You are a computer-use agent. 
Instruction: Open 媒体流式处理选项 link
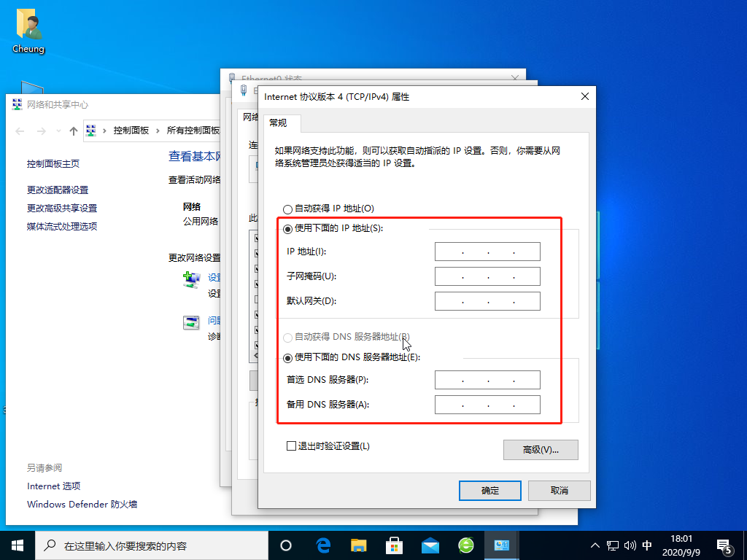(x=62, y=226)
